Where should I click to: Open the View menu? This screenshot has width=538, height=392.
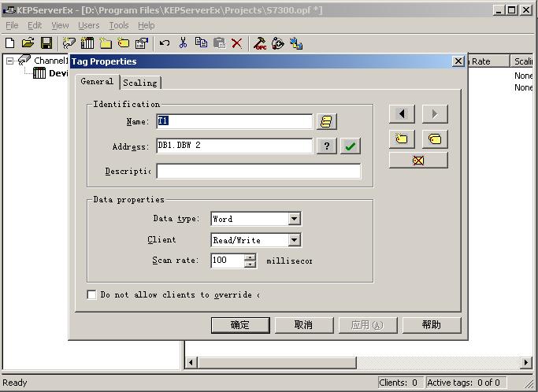tap(60, 25)
